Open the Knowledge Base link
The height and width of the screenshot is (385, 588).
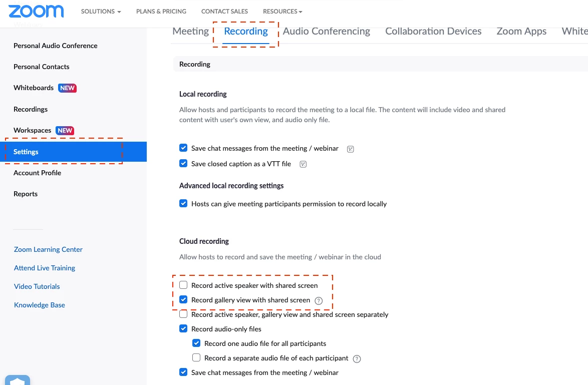[40, 305]
